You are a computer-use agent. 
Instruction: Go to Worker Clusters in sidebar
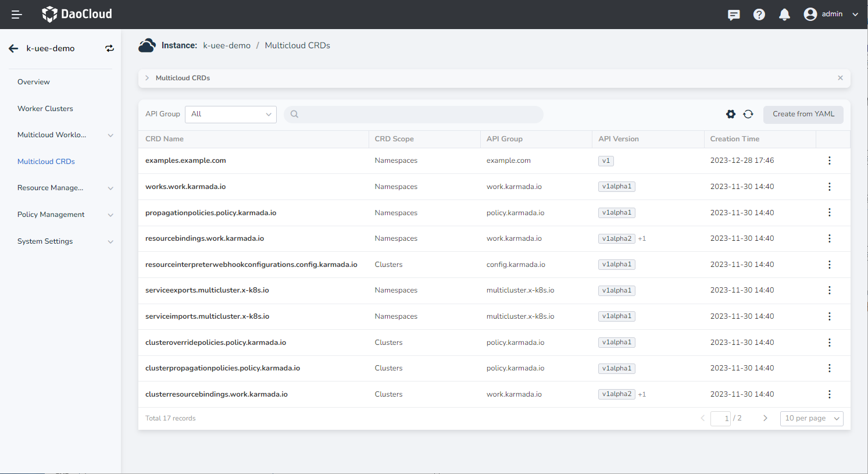(x=45, y=109)
